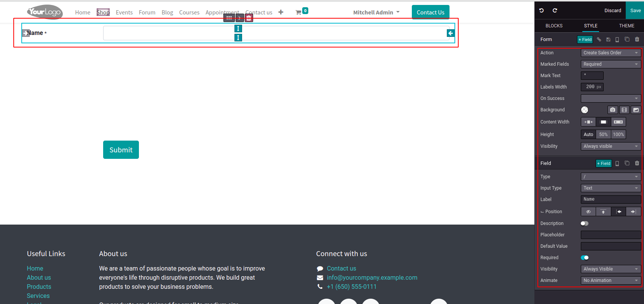Align label to the right

point(634,212)
